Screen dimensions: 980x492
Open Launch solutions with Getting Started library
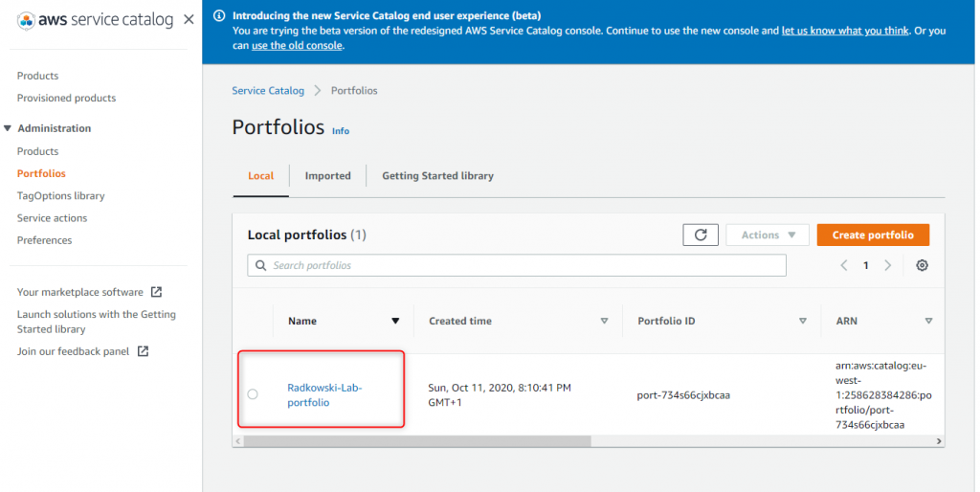click(x=97, y=322)
